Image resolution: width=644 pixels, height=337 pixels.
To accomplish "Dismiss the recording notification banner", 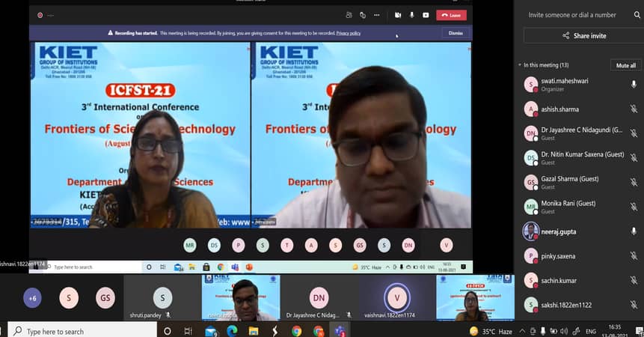I will (456, 33).
